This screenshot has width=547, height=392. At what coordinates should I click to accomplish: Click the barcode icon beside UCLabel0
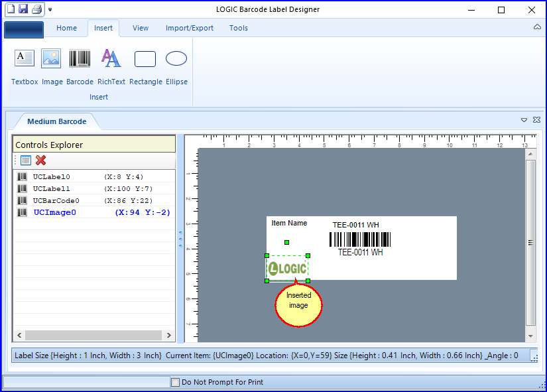pos(22,176)
